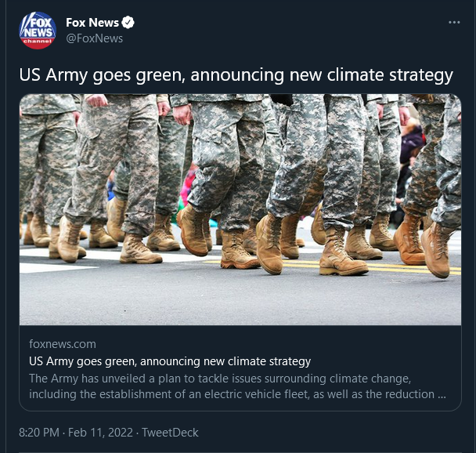Click the Fox News display name

click(92, 23)
